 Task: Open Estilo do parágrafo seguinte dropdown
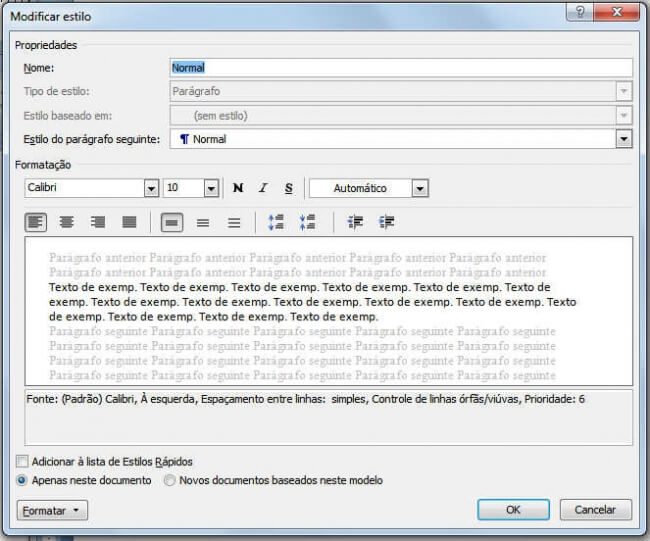tap(624, 139)
